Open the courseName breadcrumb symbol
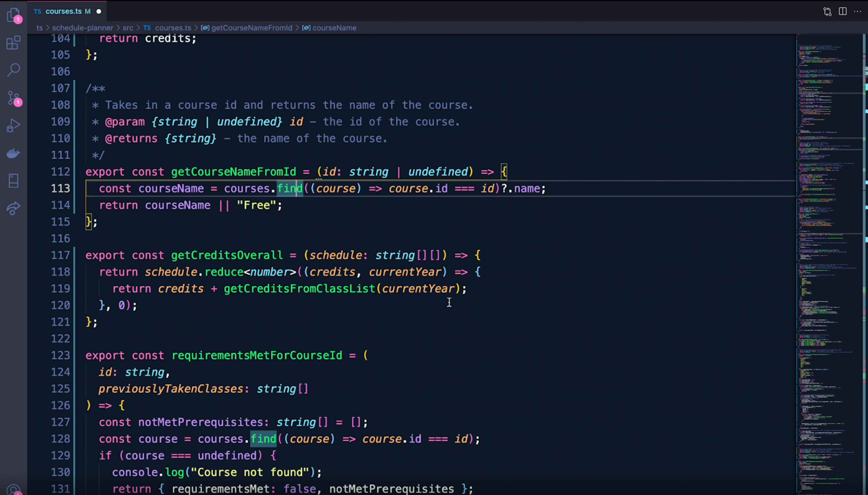The width and height of the screenshot is (868, 495). point(329,28)
